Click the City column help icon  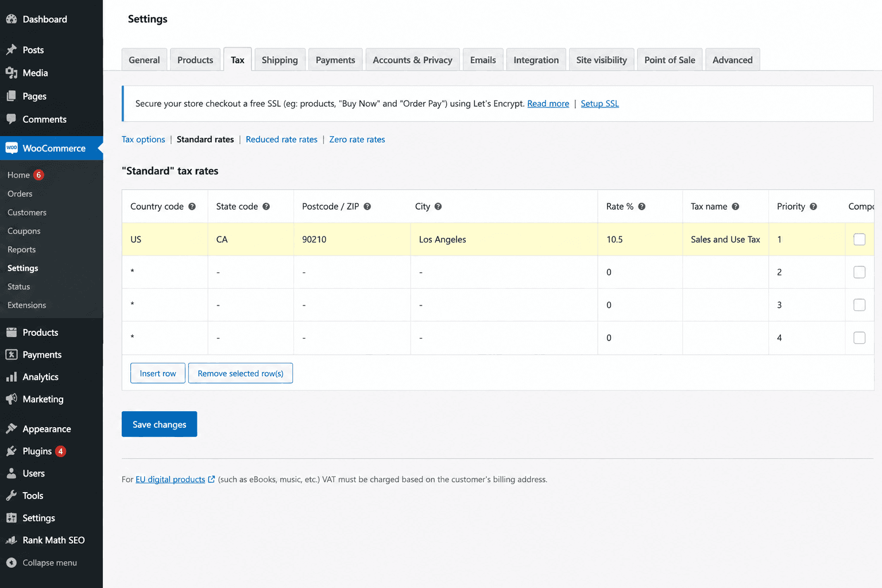pyautogui.click(x=438, y=206)
